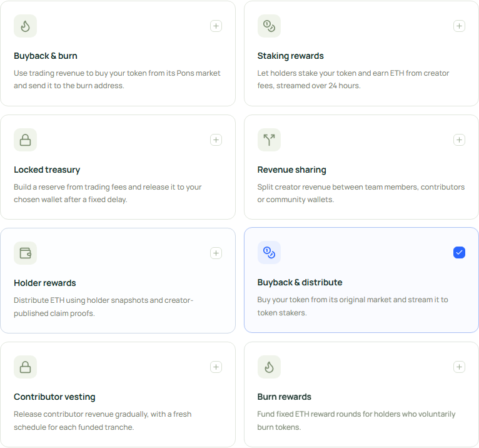This screenshot has width=479, height=448.
Task: Click description 'Fund fixed ETH reward rounds'
Action: pyautogui.click(x=356, y=420)
